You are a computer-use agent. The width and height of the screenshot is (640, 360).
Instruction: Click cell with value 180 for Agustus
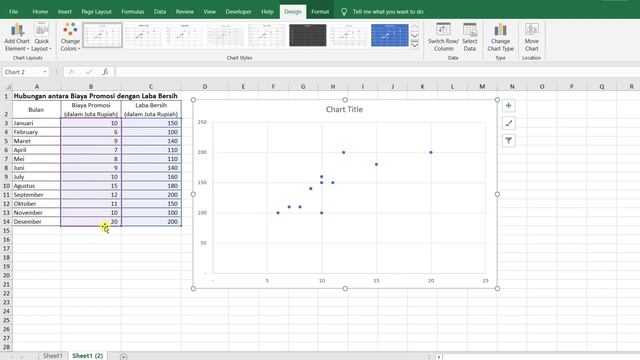(x=151, y=186)
